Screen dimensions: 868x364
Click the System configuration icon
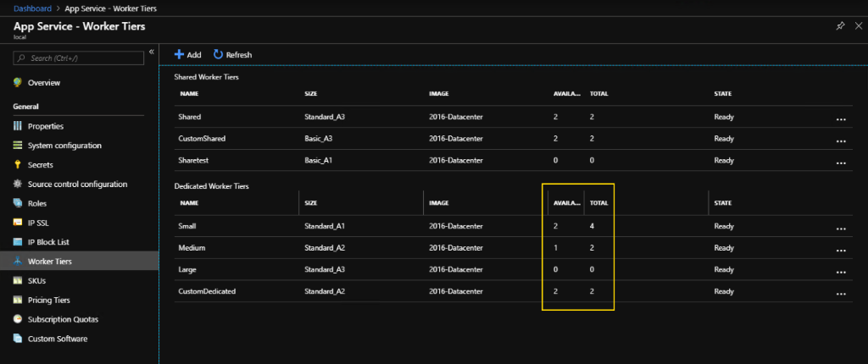[18, 146]
